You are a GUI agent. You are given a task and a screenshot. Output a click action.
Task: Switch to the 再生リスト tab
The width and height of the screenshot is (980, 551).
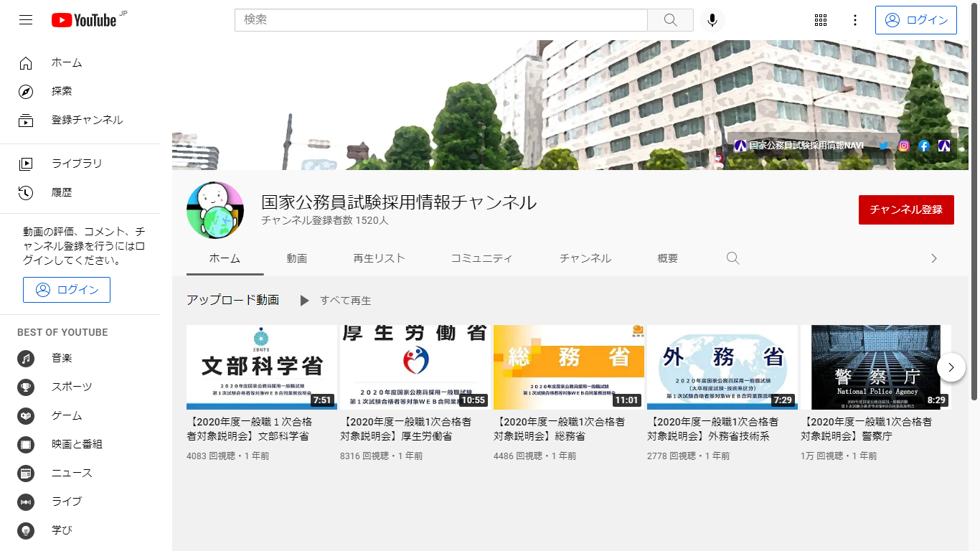[379, 258]
